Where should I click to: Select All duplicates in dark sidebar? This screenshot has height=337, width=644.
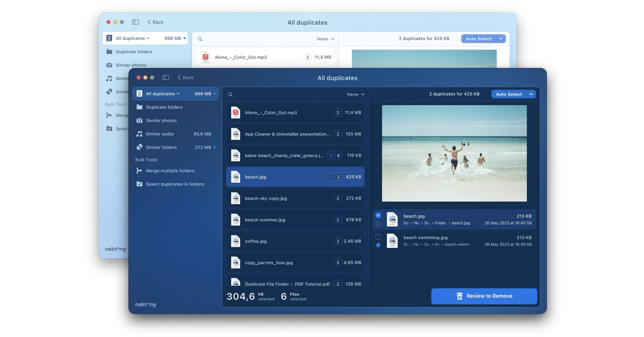175,94
